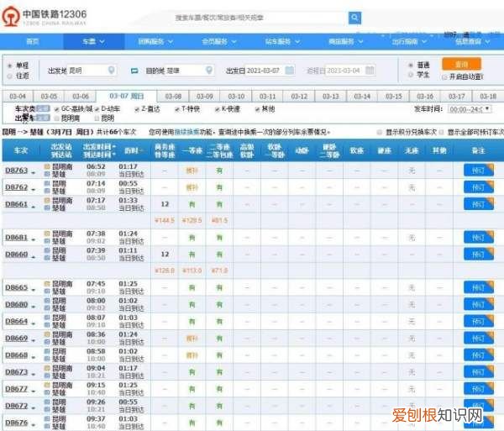Click the site search input field

pos(259,18)
